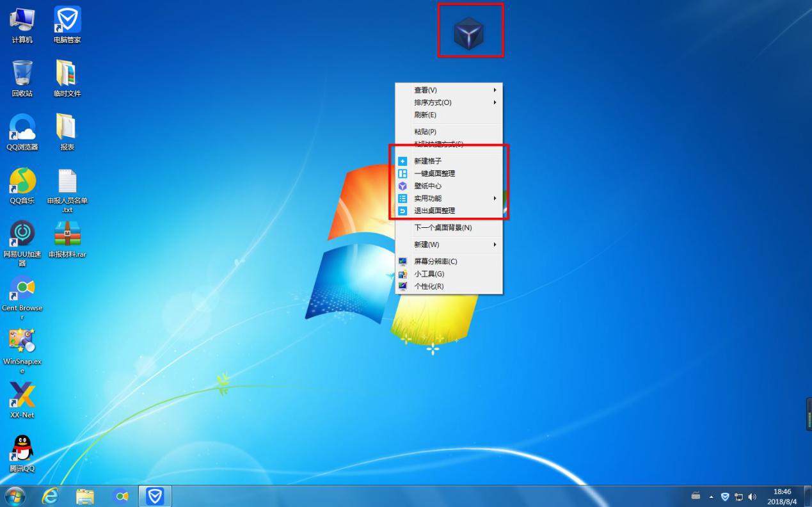Select 壁纸中心 in the context menu
812x507 pixels.
point(427,186)
